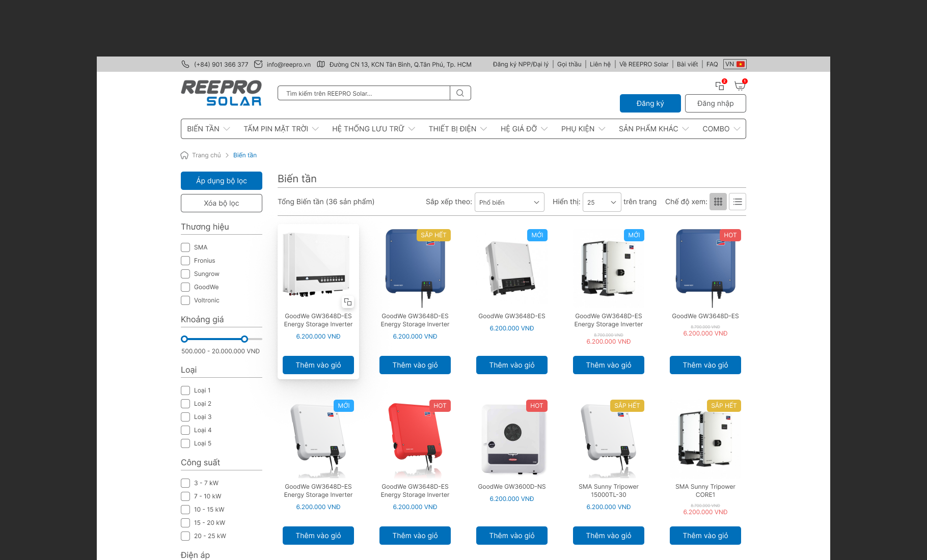The height and width of the screenshot is (560, 927).
Task: Click the map address icon
Action: tap(321, 64)
